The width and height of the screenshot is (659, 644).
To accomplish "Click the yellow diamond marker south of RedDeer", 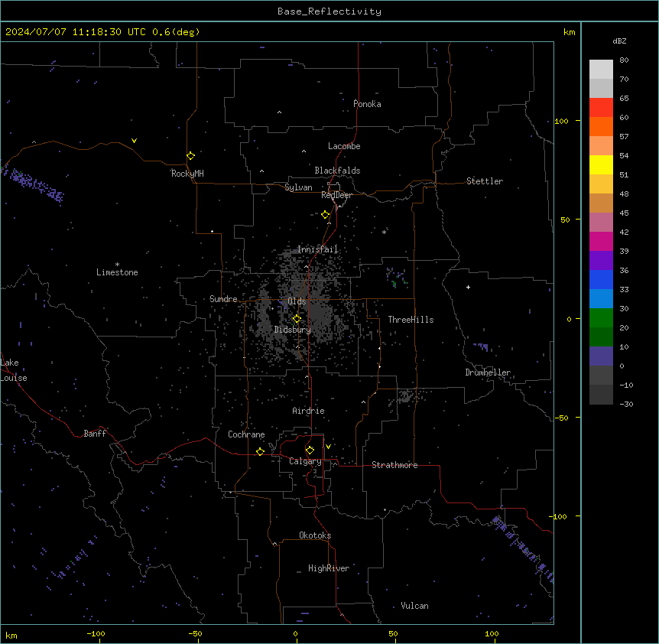I will point(326,215).
